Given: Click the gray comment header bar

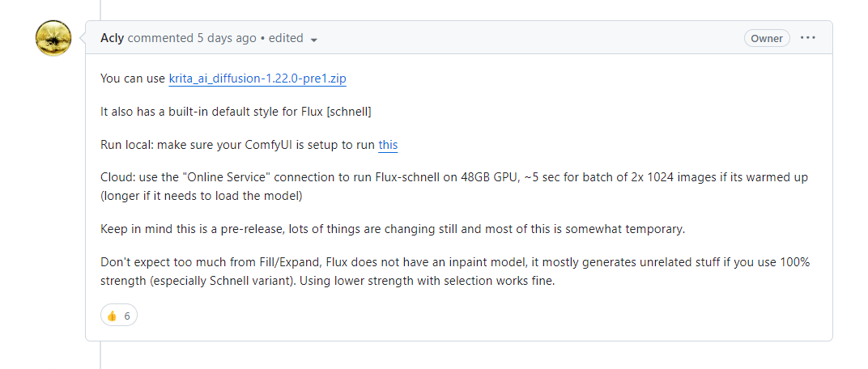Looking at the screenshot, I should point(459,37).
